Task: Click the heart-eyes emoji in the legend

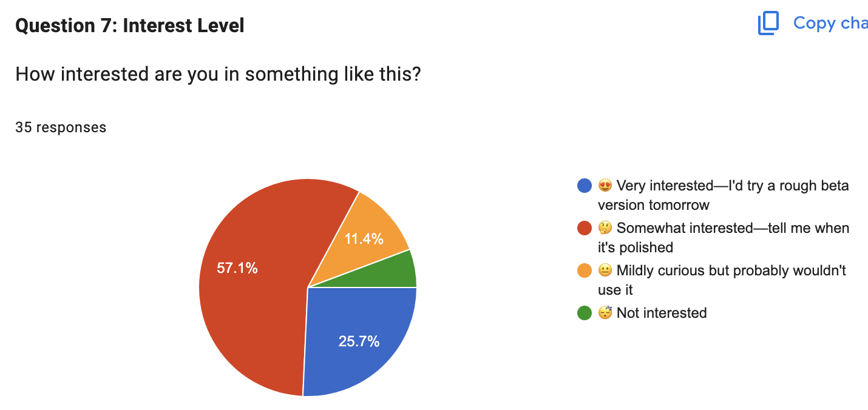Action: point(604,185)
